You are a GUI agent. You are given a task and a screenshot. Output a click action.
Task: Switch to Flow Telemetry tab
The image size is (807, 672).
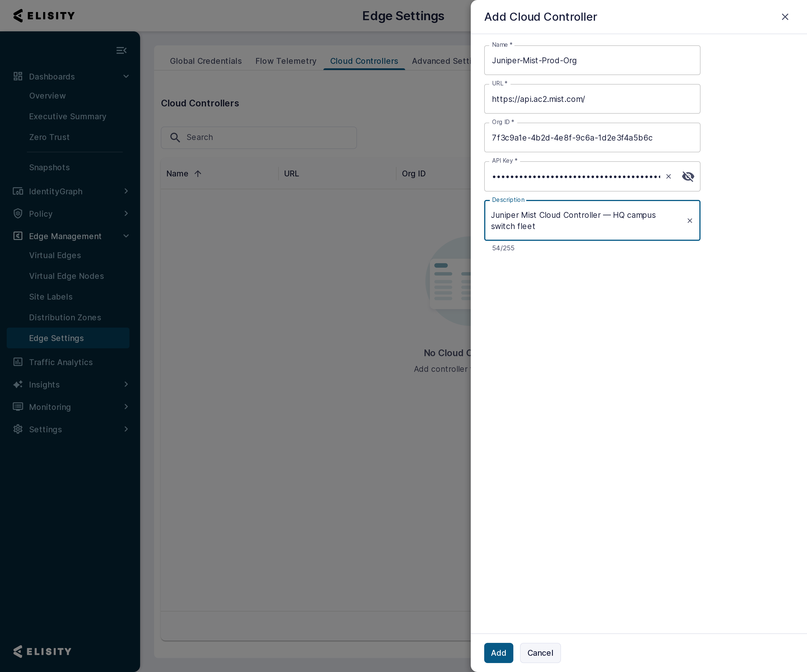pyautogui.click(x=286, y=61)
